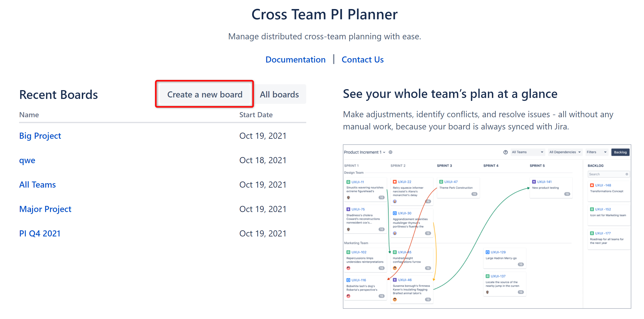The height and width of the screenshot is (319, 644).
Task: Click the purple task icon on UXUI-75
Action: pyautogui.click(x=348, y=209)
